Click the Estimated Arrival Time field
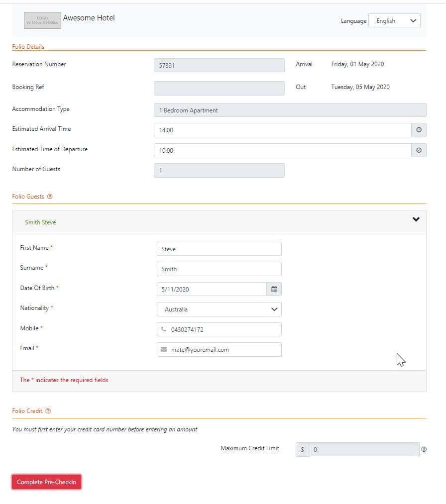The image size is (446, 504). [x=282, y=130]
